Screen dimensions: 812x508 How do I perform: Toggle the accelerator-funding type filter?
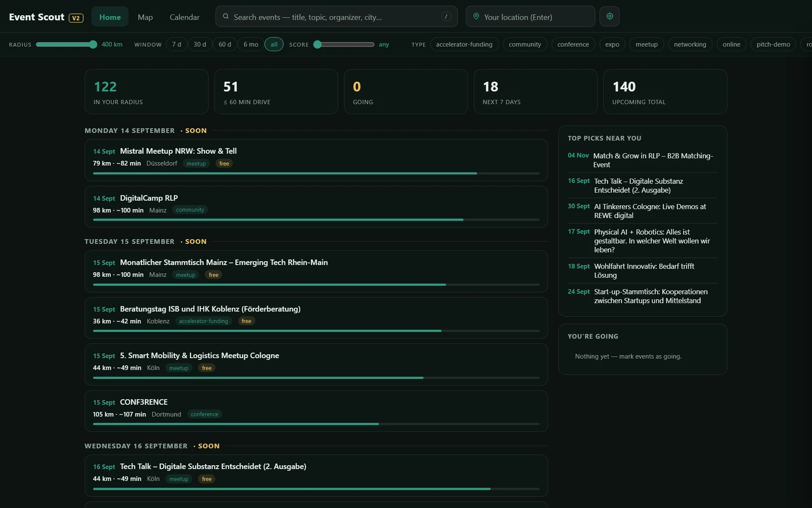point(464,44)
